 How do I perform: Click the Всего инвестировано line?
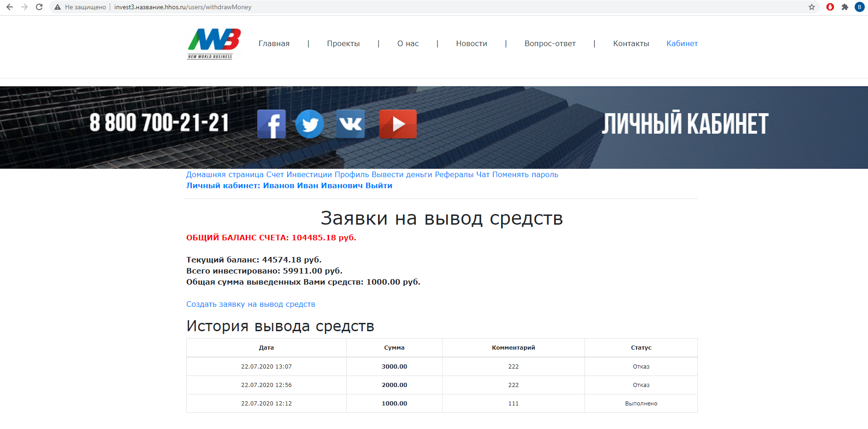pyautogui.click(x=264, y=271)
